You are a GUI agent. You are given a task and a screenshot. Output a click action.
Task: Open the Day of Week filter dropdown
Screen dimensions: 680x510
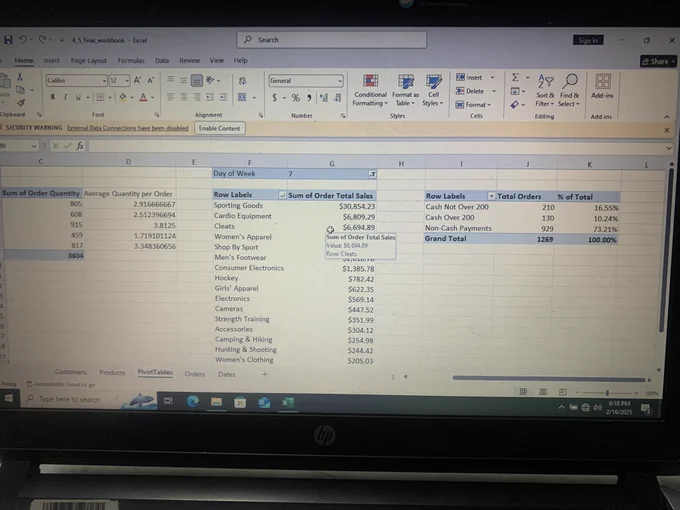[x=372, y=174]
